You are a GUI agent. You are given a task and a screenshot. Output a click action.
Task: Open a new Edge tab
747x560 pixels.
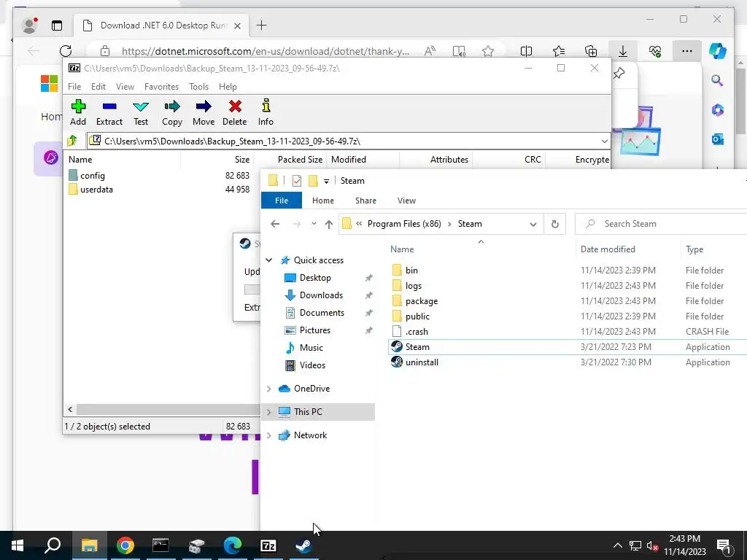(262, 26)
